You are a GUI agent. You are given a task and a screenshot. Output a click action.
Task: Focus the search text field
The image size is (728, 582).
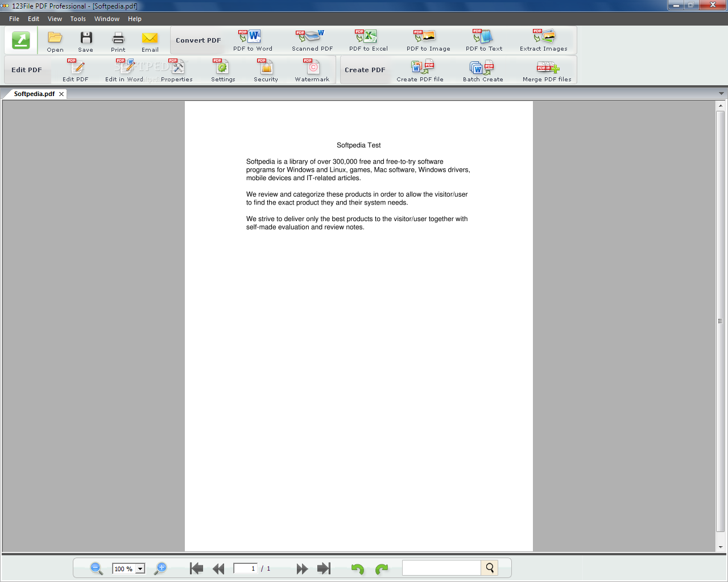point(442,568)
